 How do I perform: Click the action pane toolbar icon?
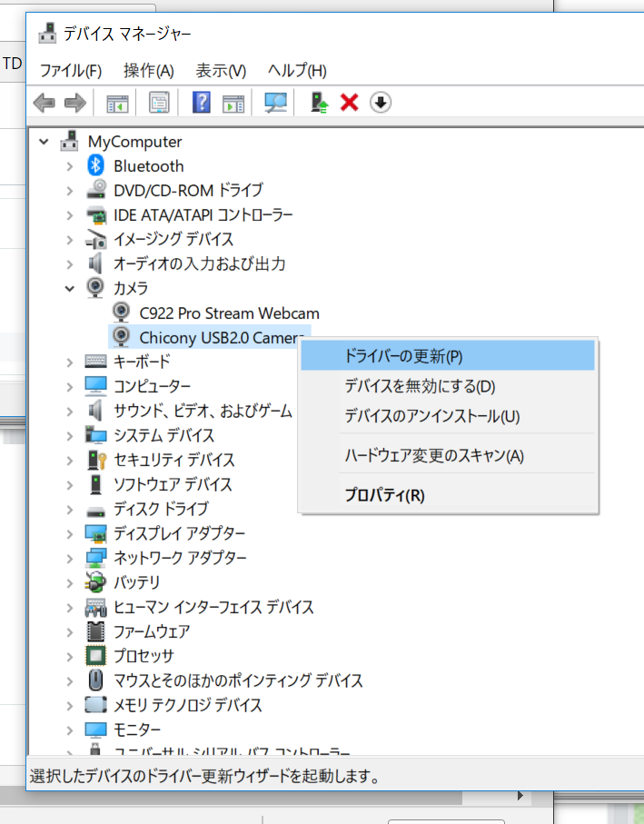coord(233,103)
